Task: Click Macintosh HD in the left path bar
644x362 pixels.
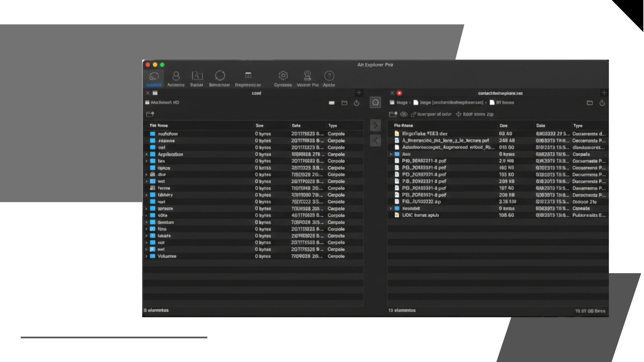Action: pyautogui.click(x=164, y=103)
